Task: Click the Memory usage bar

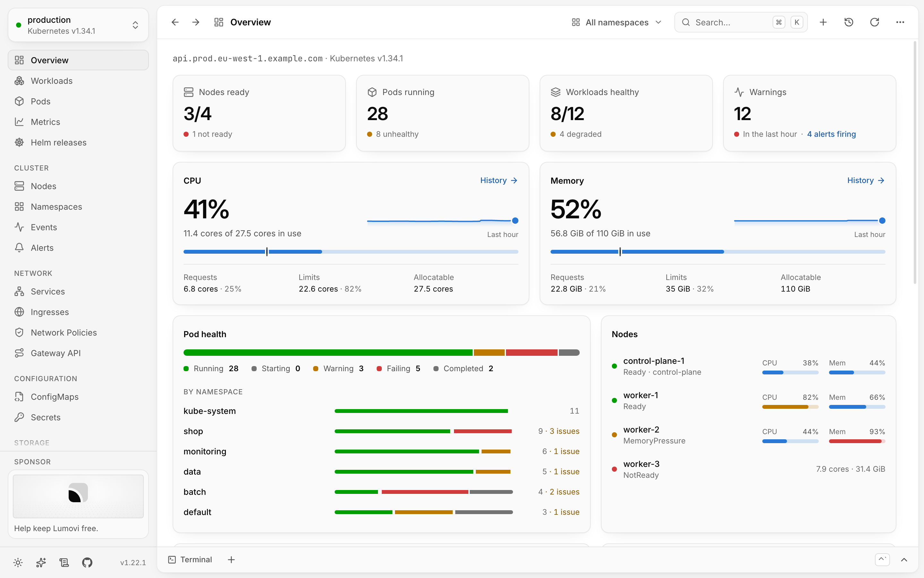Action: (x=718, y=251)
